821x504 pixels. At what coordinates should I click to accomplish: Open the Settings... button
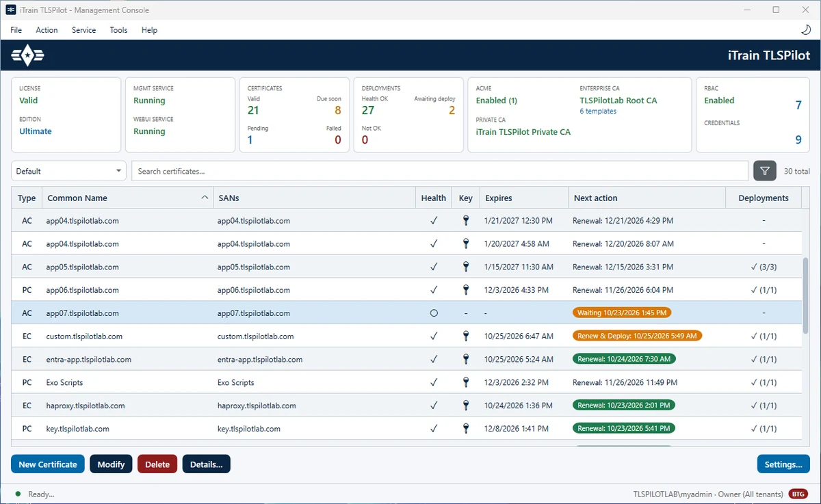[x=783, y=464]
